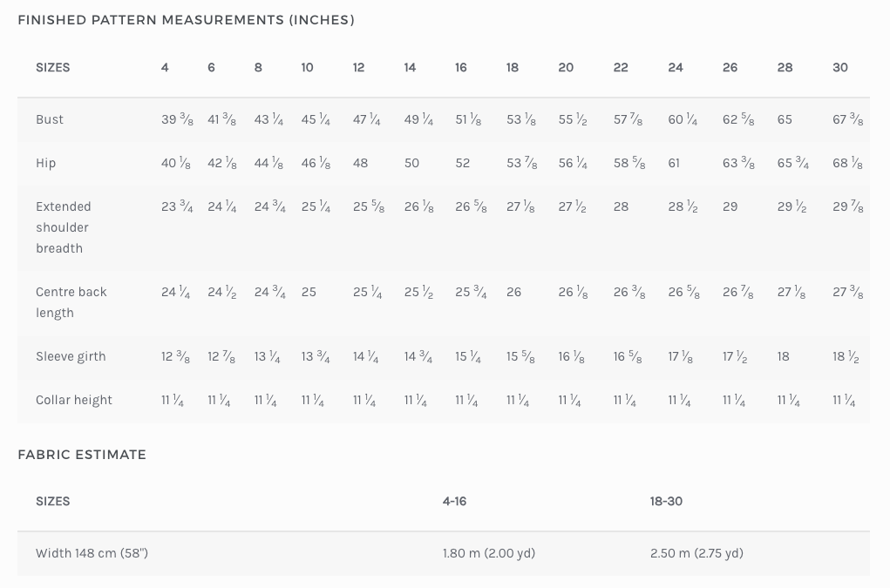Select the Fabric Estimate heading
Image resolution: width=890 pixels, height=588 pixels.
click(x=82, y=455)
